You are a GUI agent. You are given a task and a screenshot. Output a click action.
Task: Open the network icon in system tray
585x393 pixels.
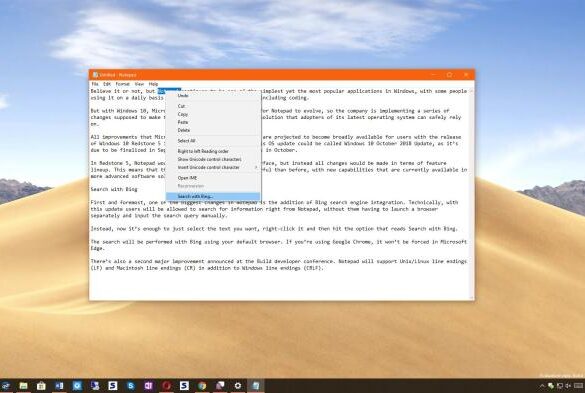point(560,386)
